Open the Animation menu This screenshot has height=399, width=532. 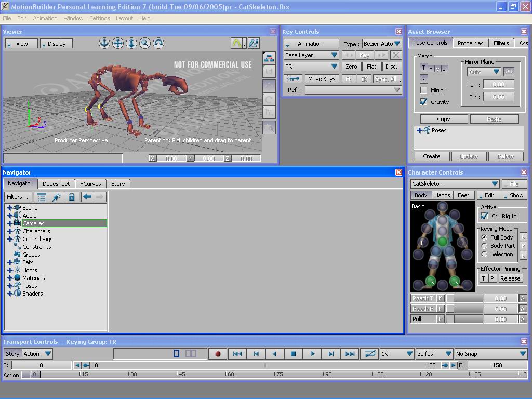[45, 18]
